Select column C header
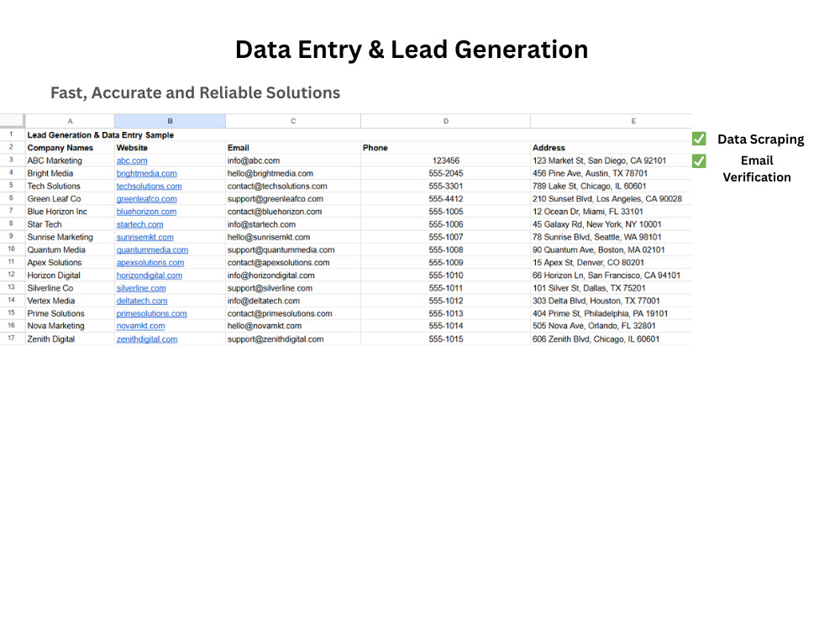 tap(293, 121)
